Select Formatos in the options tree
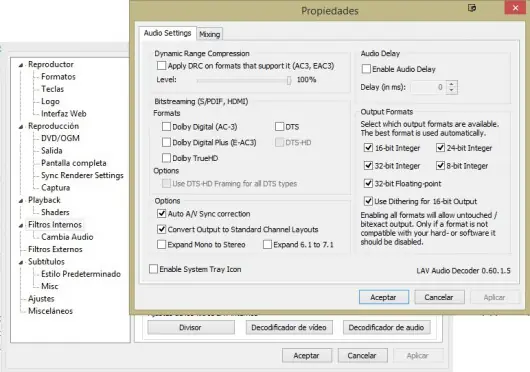This screenshot has width=530, height=372. pos(58,77)
